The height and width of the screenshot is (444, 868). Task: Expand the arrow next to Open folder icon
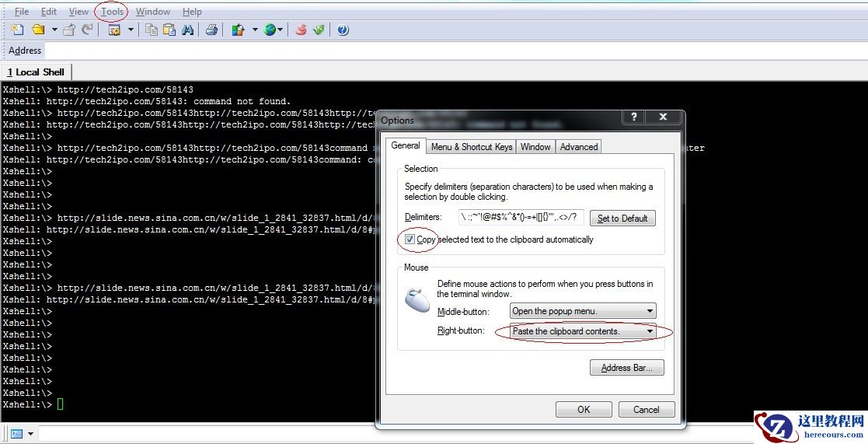coord(54,30)
